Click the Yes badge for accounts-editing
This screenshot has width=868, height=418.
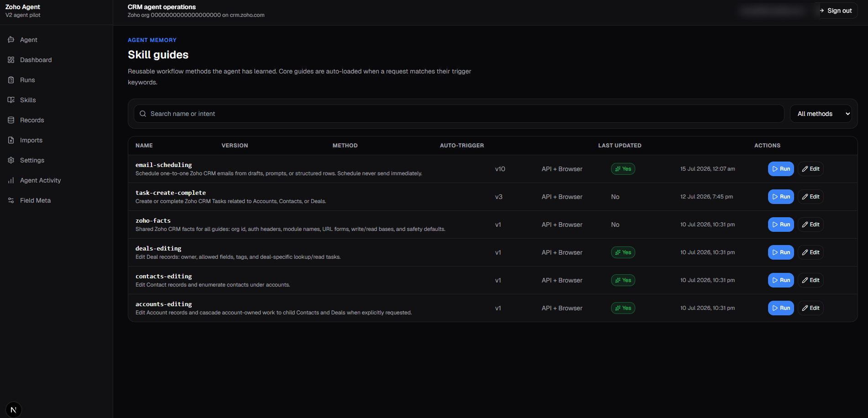click(x=623, y=308)
